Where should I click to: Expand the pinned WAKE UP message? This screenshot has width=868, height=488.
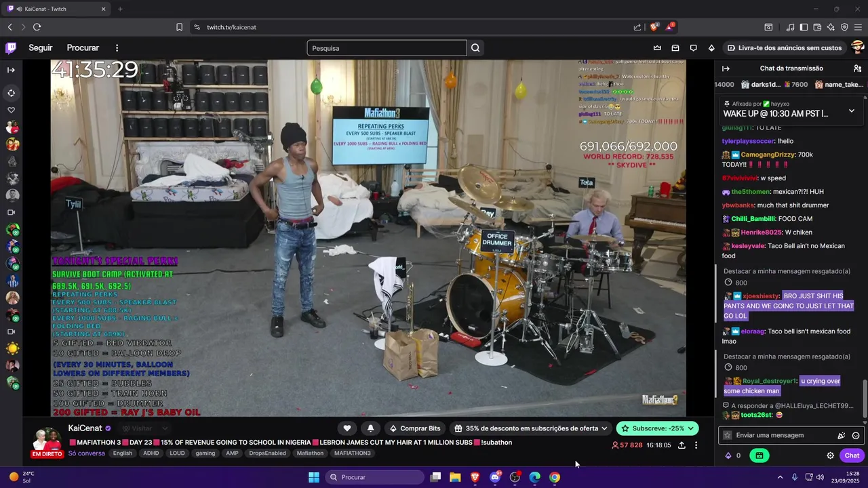852,110
